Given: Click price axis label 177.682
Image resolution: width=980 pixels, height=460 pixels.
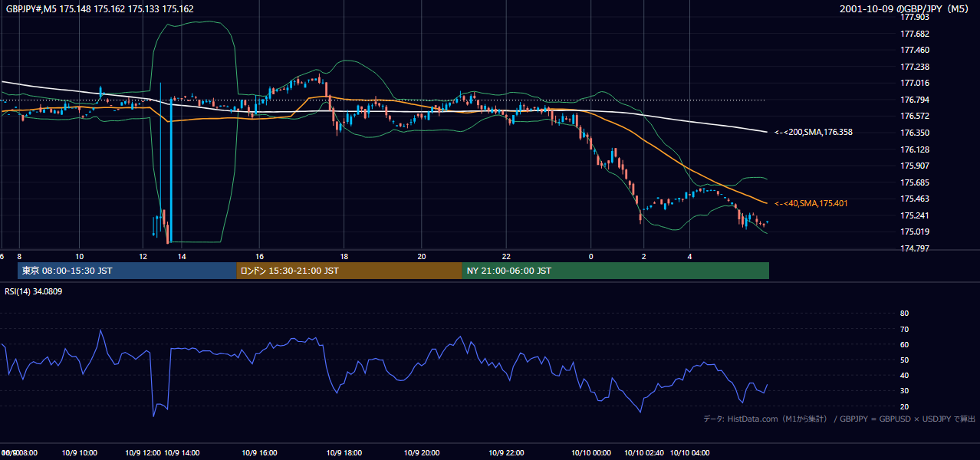Looking at the screenshot, I should pyautogui.click(x=915, y=34).
